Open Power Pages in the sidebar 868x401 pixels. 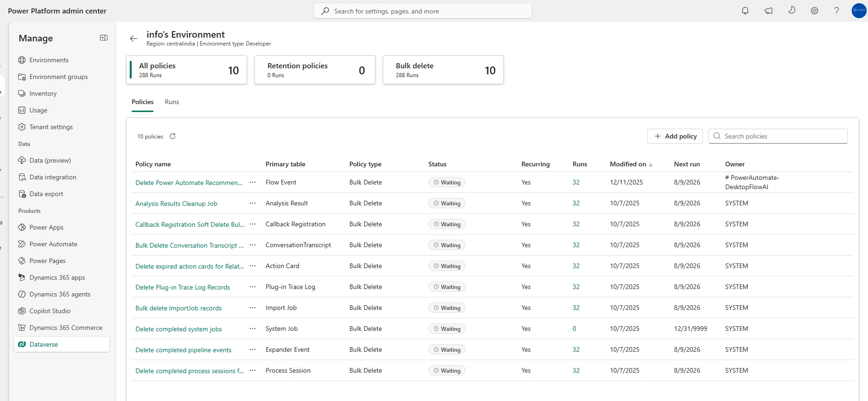pyautogui.click(x=62, y=261)
